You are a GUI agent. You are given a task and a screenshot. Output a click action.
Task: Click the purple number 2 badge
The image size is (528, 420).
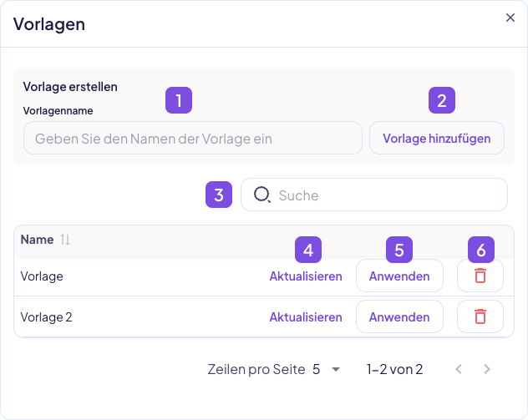point(442,100)
